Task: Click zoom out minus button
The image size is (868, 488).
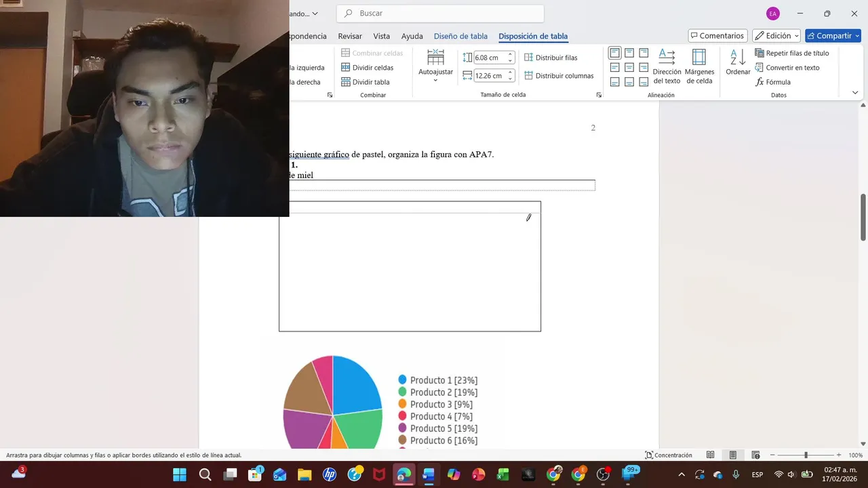Action: tap(772, 455)
